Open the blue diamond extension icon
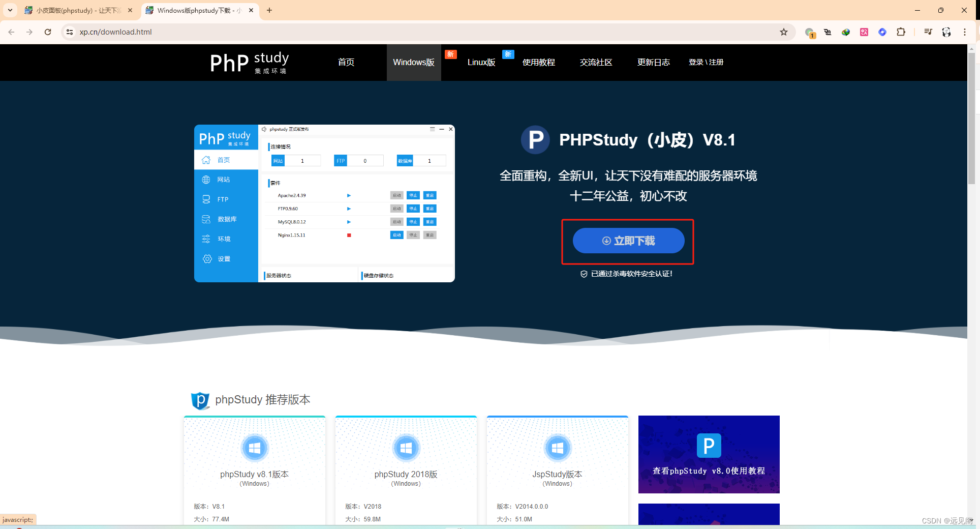The image size is (980, 529). click(882, 32)
